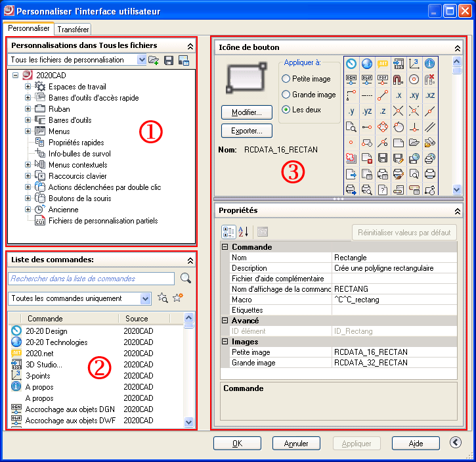Pick the blue info icon in the grid
The height and width of the screenshot is (462, 476).
[x=430, y=64]
